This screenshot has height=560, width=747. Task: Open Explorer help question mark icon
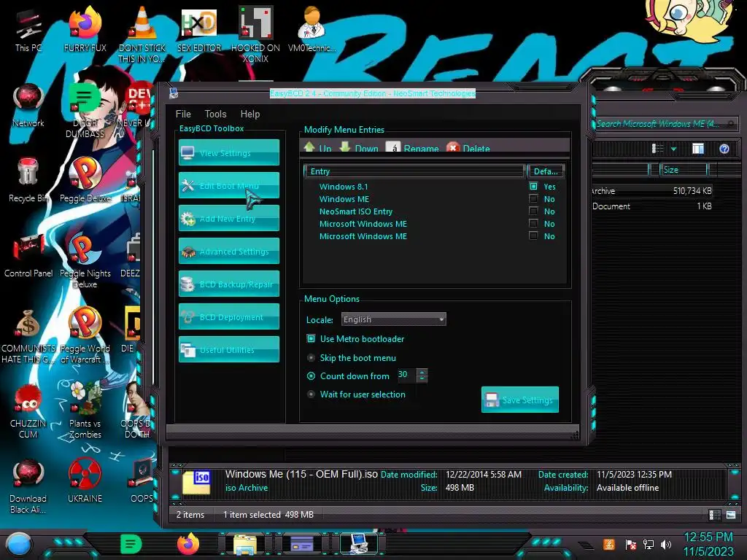coord(724,149)
